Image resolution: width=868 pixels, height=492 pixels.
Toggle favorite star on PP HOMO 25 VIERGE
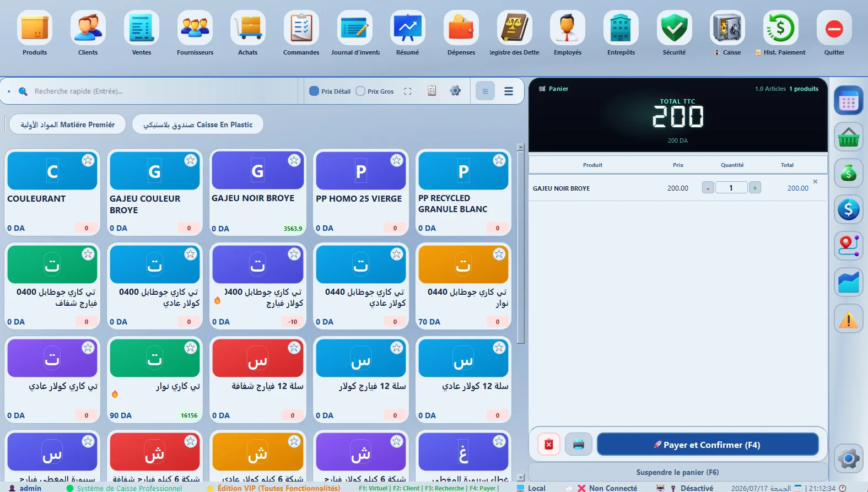coord(396,160)
